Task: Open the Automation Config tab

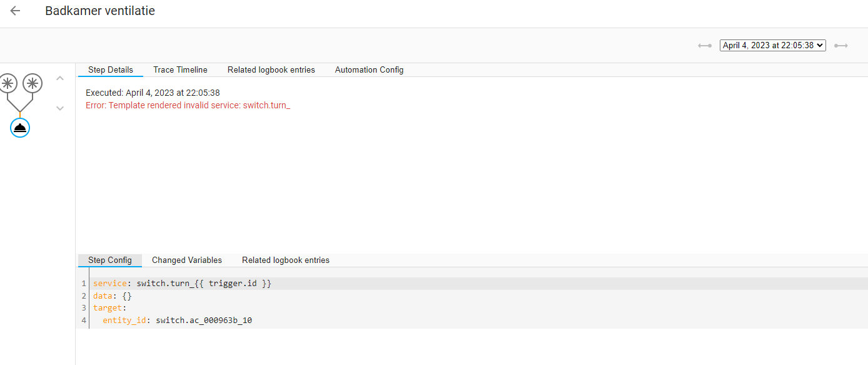Action: click(x=369, y=70)
